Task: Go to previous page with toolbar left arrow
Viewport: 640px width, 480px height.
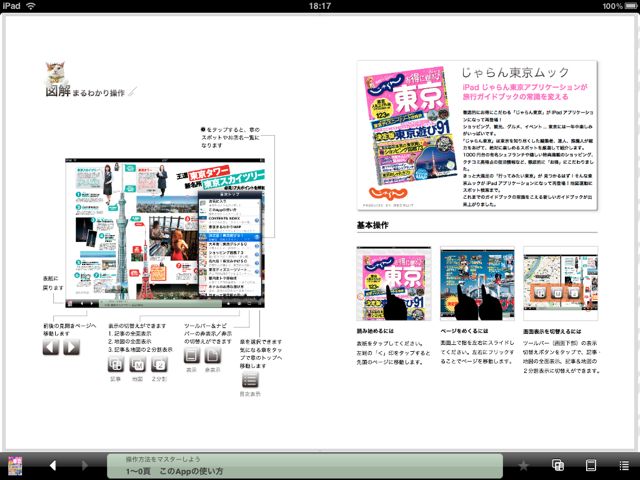Action: 53,465
